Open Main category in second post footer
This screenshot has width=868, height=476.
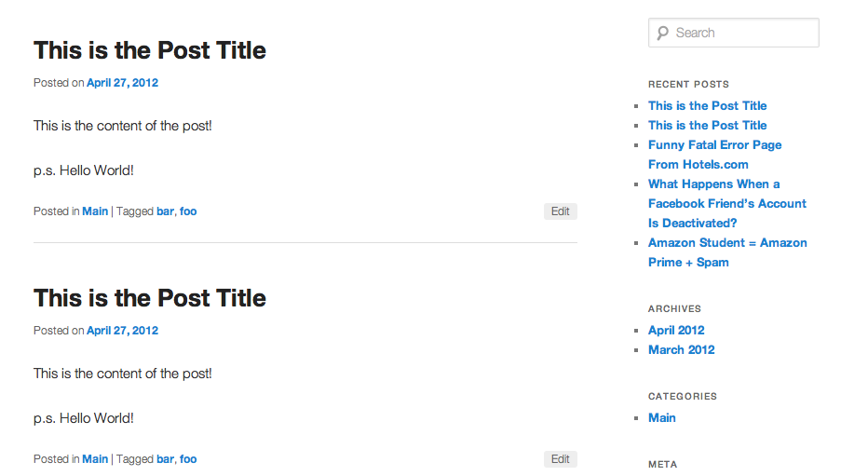pyautogui.click(x=95, y=459)
